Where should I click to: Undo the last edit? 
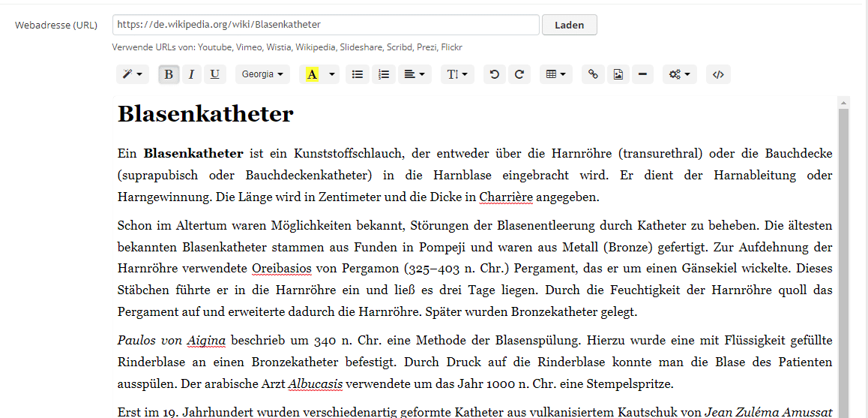495,74
